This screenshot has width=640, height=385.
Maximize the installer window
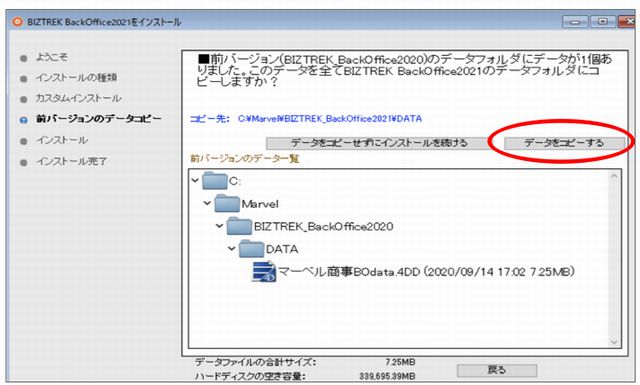coord(602,22)
